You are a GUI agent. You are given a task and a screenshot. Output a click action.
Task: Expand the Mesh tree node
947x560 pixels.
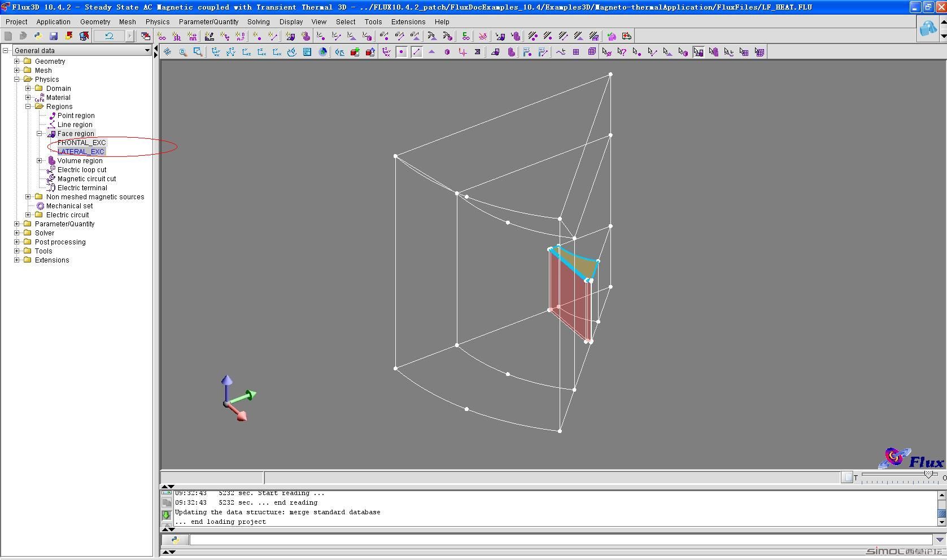[x=17, y=71]
